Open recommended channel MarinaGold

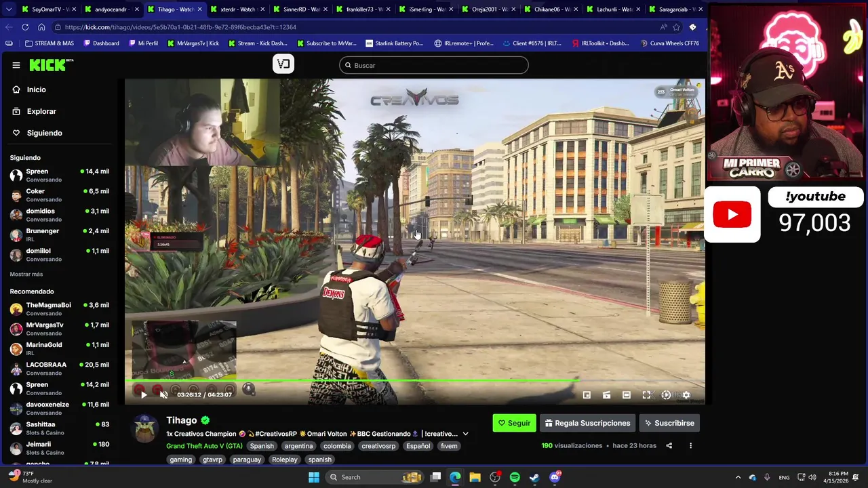(x=60, y=348)
